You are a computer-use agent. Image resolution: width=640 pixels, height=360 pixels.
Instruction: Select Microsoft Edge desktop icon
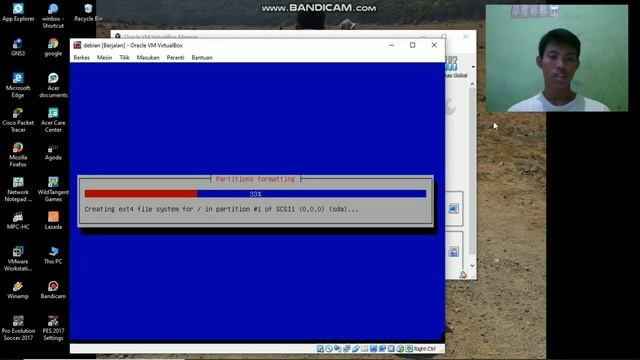[x=18, y=85]
